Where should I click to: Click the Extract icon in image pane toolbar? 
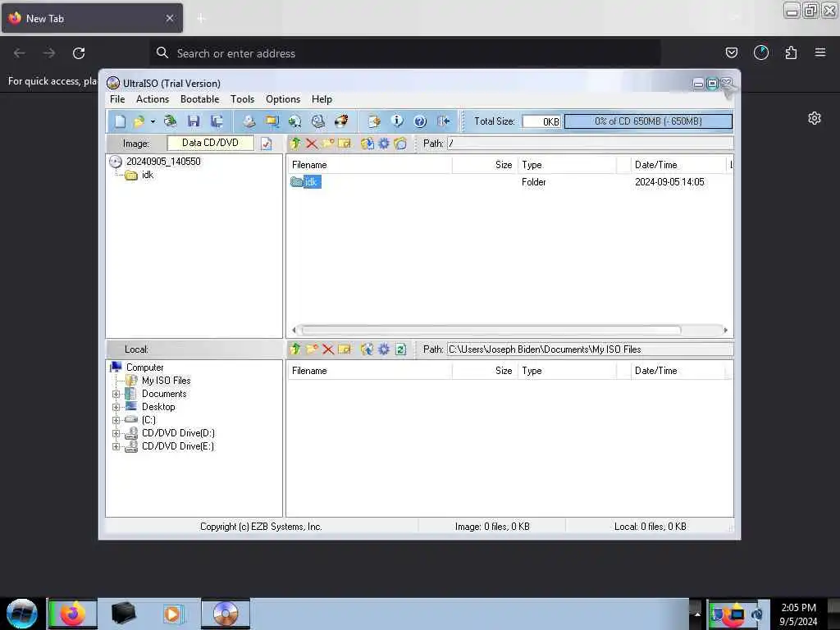[x=367, y=144]
